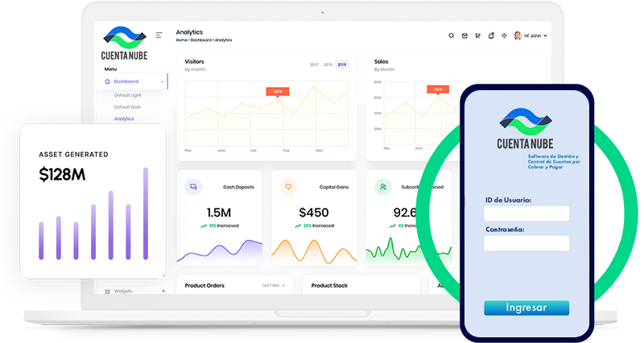
Task: Switch Visitors chart to 2018
Action: coord(328,64)
